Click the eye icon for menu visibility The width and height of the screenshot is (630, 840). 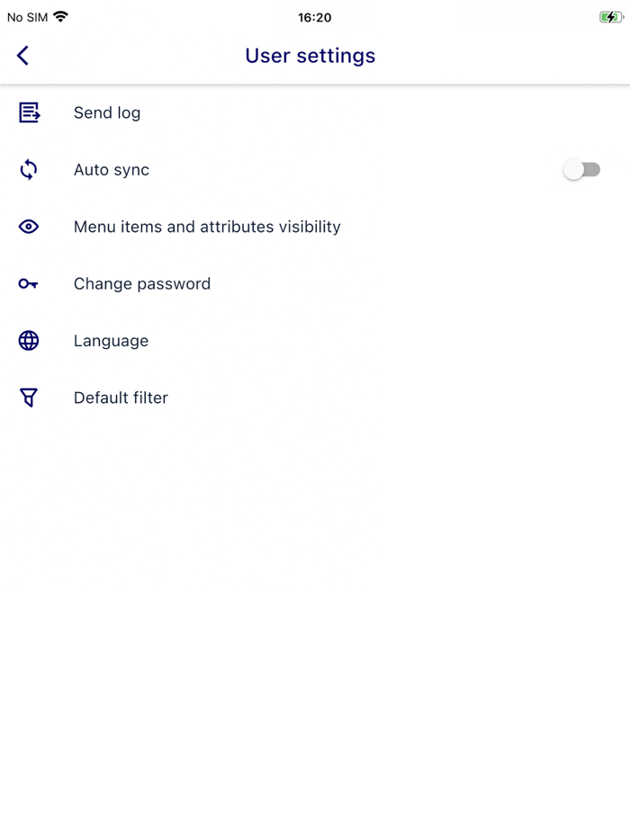(x=28, y=227)
